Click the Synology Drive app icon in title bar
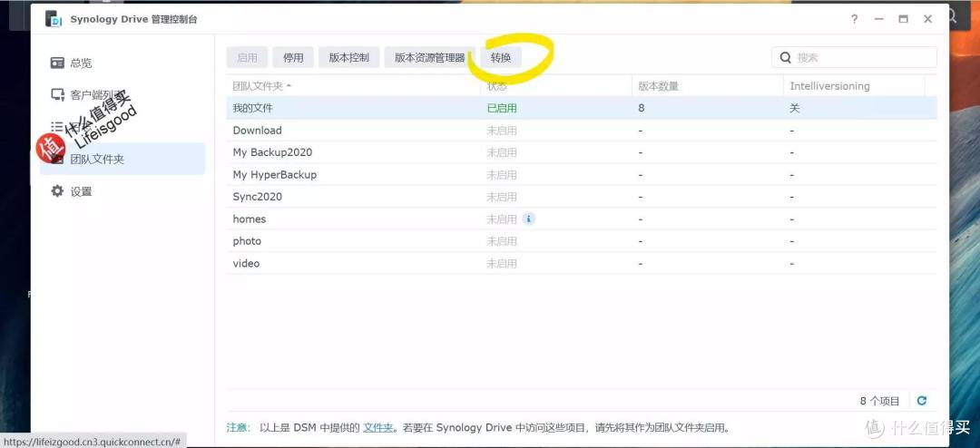 point(54,19)
